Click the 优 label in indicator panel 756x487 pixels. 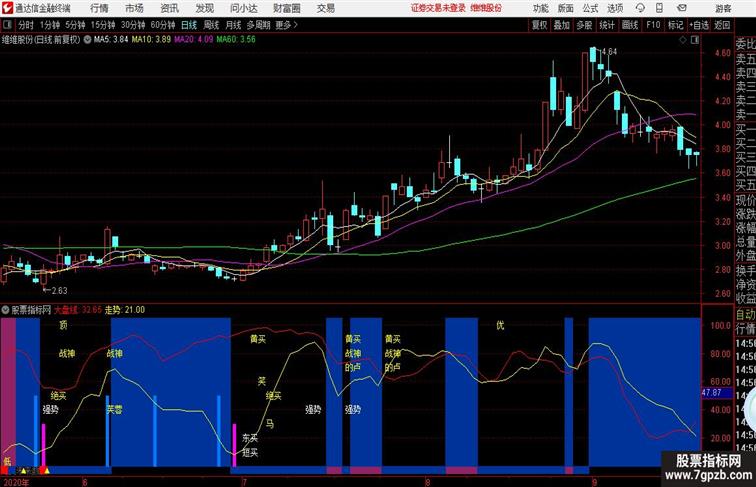pyautogui.click(x=500, y=325)
